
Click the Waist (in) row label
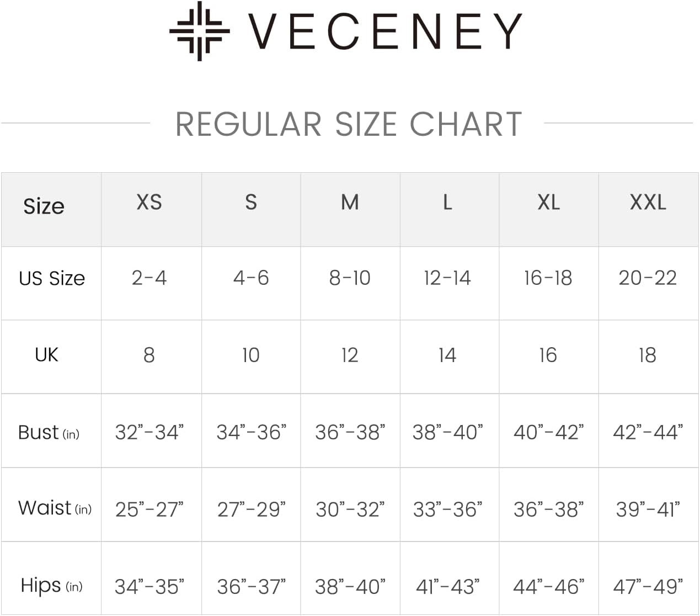(55, 508)
